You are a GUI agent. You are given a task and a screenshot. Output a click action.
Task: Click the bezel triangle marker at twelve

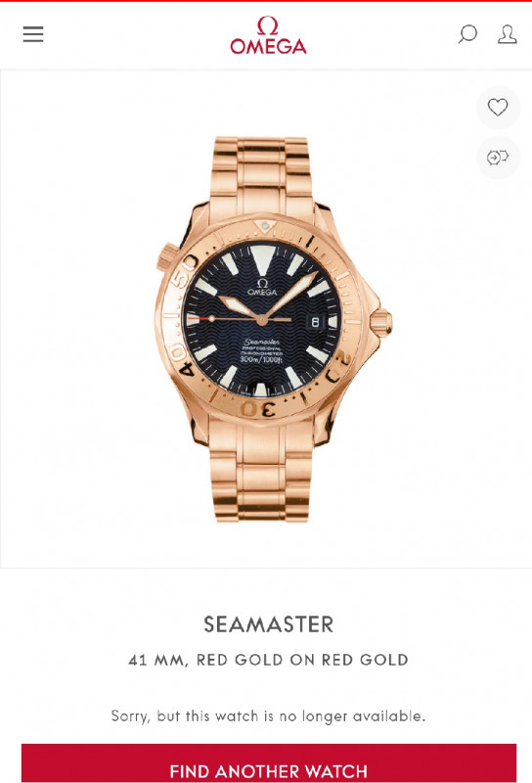click(265, 226)
